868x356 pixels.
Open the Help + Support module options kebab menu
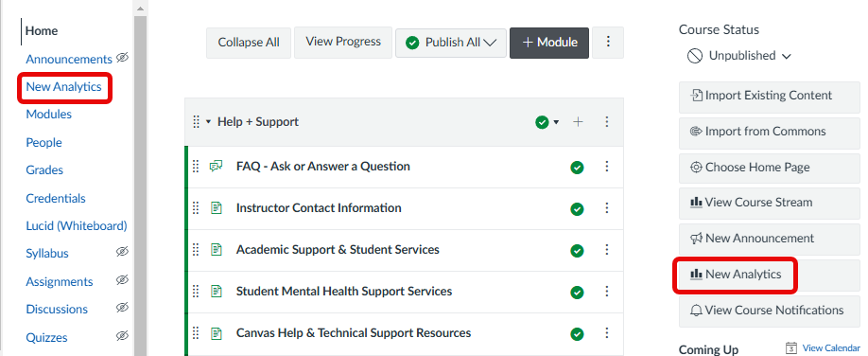pos(607,122)
